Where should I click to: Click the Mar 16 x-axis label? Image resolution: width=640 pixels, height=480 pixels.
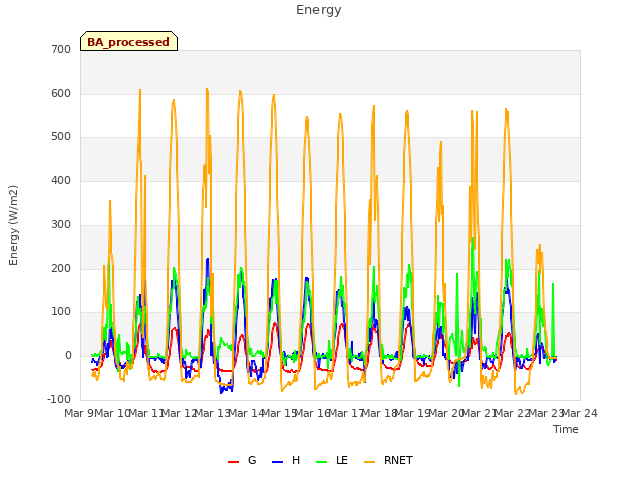pyautogui.click(x=313, y=413)
